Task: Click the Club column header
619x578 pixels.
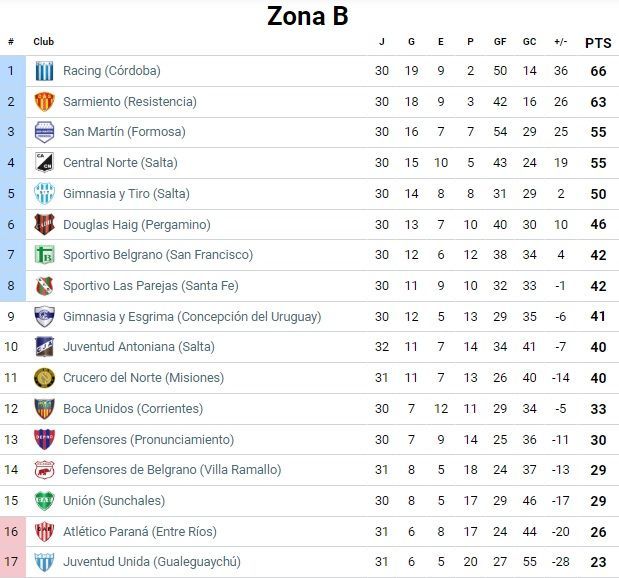Action: click(x=44, y=42)
